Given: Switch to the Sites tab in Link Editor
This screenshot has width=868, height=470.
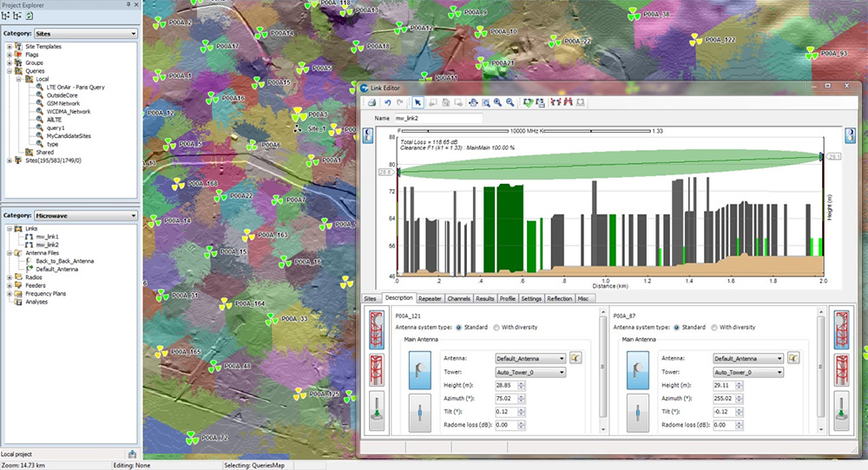Looking at the screenshot, I should click(370, 298).
